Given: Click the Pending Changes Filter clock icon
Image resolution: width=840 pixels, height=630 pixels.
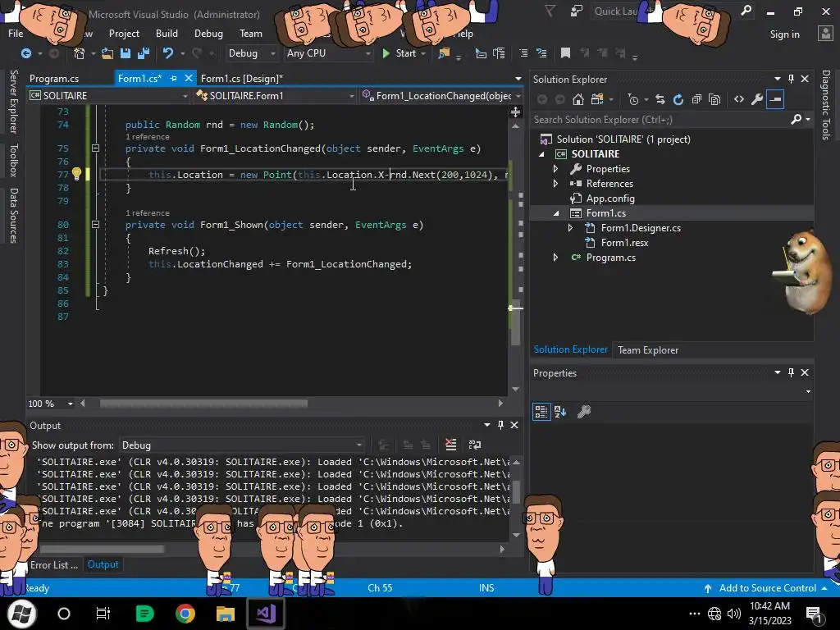Looking at the screenshot, I should coord(633,99).
